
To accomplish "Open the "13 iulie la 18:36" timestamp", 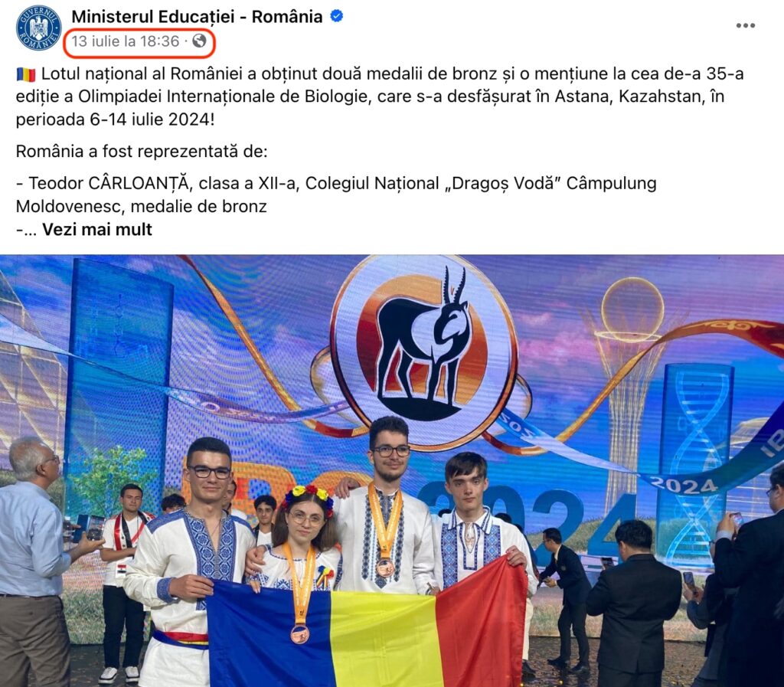I will [125, 41].
